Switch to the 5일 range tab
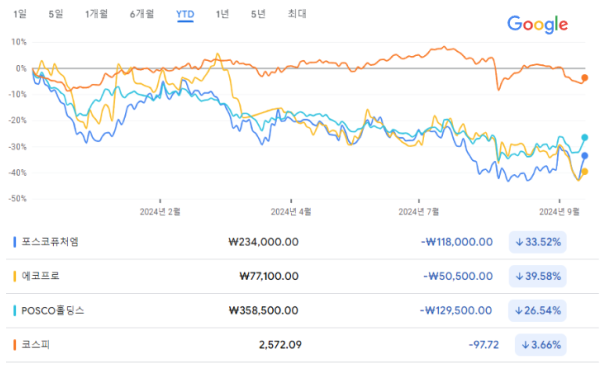This screenshot has height=370, width=608. [56, 14]
